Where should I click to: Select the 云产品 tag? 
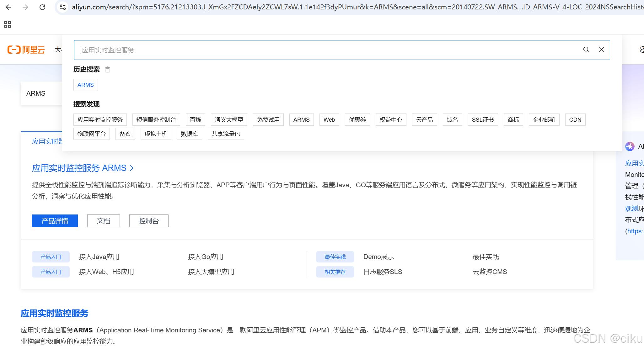click(x=425, y=119)
